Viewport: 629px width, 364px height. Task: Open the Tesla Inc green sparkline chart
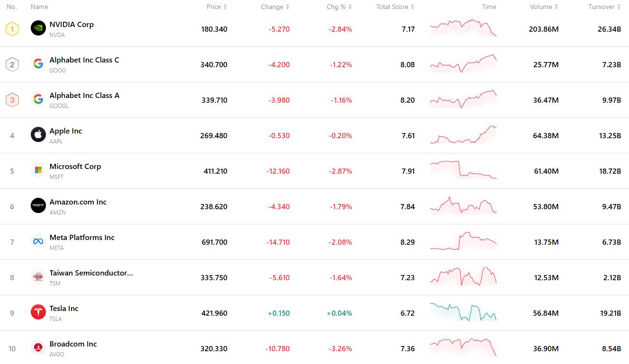pyautogui.click(x=463, y=312)
